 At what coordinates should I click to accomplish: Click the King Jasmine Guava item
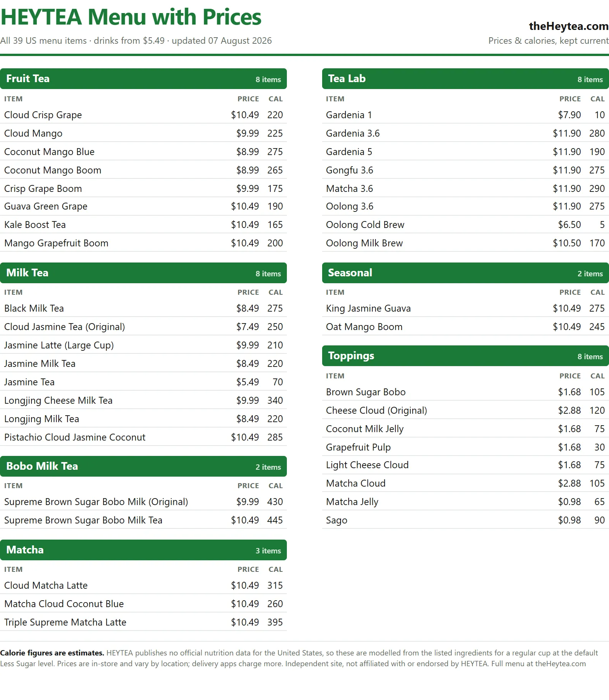465,308
